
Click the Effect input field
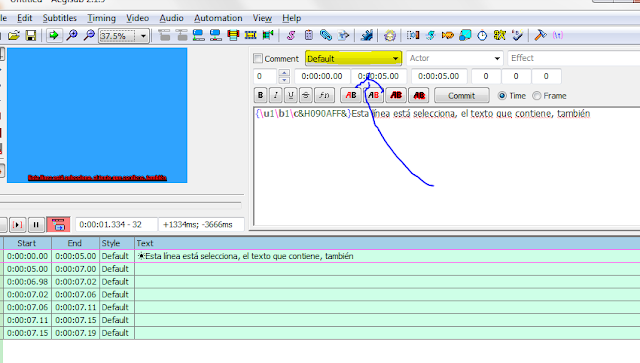pyautogui.click(x=573, y=58)
